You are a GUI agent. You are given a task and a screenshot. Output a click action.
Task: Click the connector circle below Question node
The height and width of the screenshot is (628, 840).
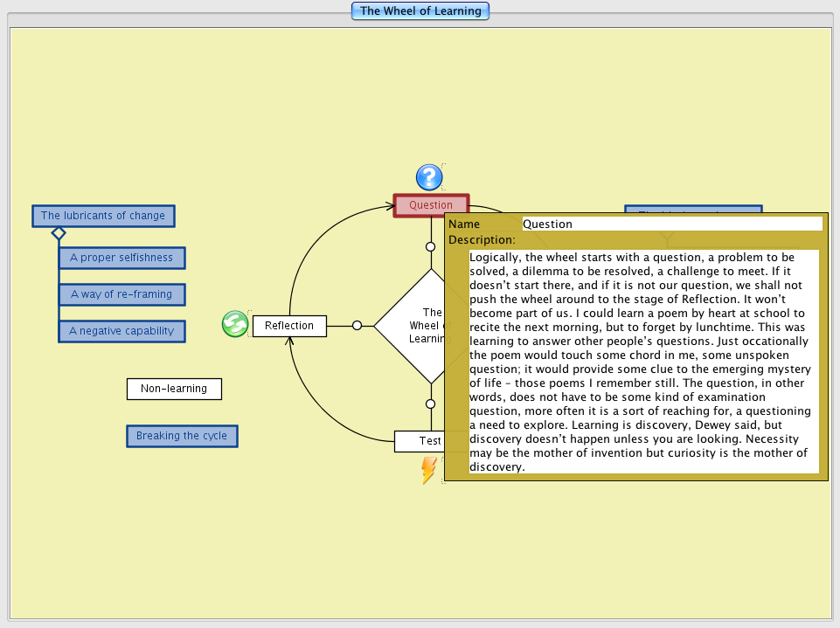tap(430, 247)
